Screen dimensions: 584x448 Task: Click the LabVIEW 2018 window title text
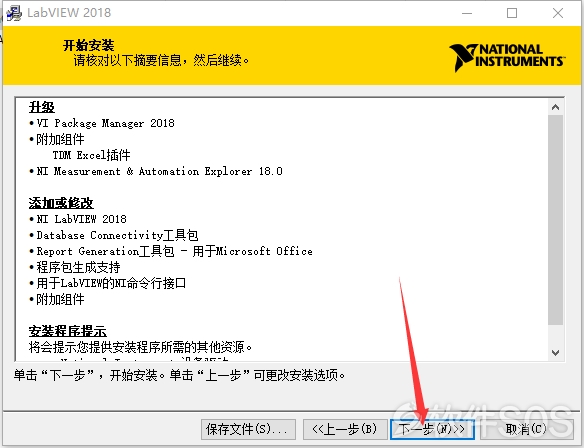point(69,13)
